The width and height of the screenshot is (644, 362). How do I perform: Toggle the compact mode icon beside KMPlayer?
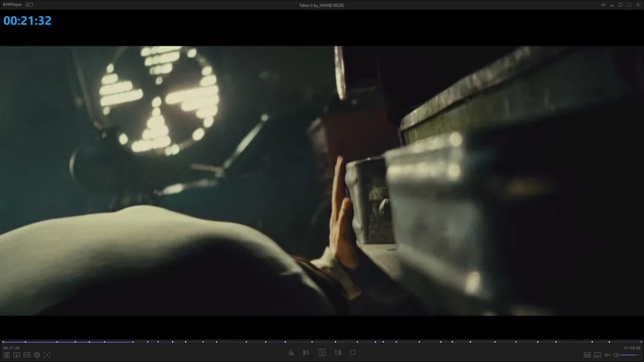[30, 5]
